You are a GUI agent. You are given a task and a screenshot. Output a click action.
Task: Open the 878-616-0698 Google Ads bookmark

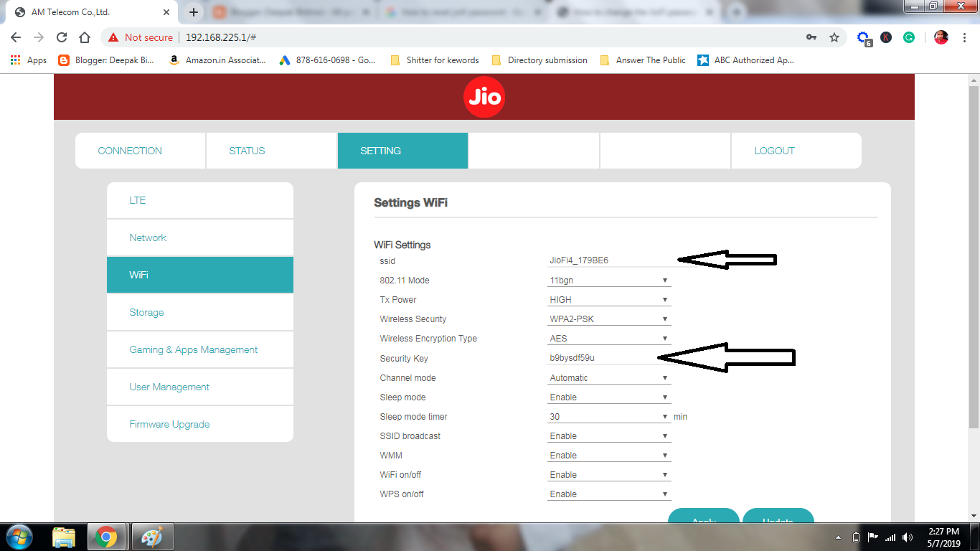pos(328,60)
